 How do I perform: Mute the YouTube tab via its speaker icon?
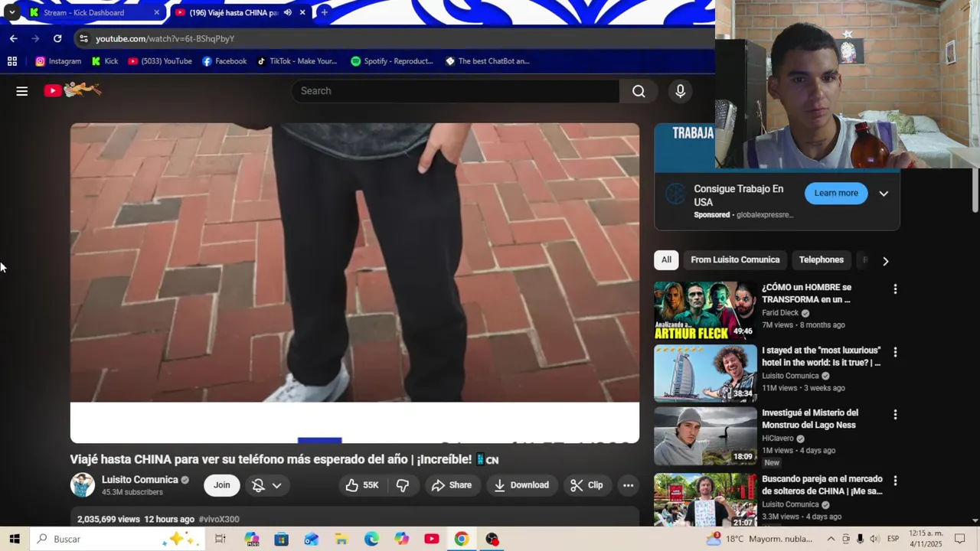point(288,12)
